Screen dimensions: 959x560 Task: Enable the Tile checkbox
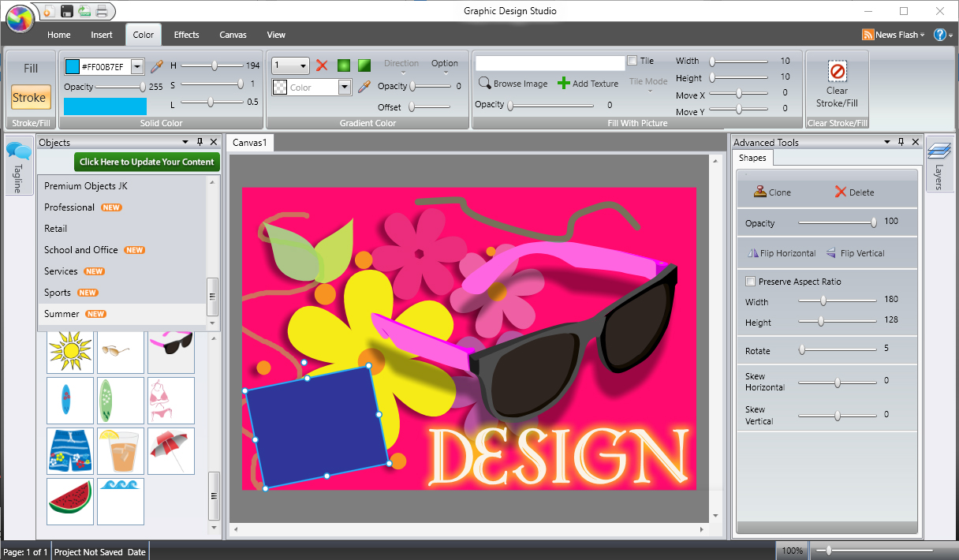point(632,61)
